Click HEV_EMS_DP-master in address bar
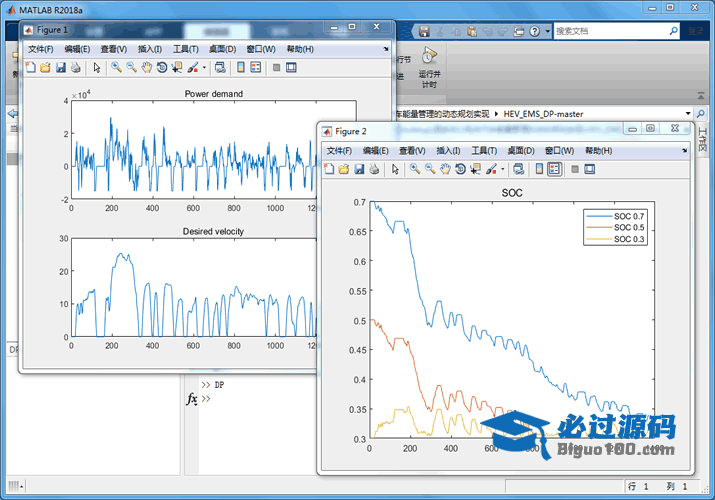The width and height of the screenshot is (715, 500). (x=543, y=114)
